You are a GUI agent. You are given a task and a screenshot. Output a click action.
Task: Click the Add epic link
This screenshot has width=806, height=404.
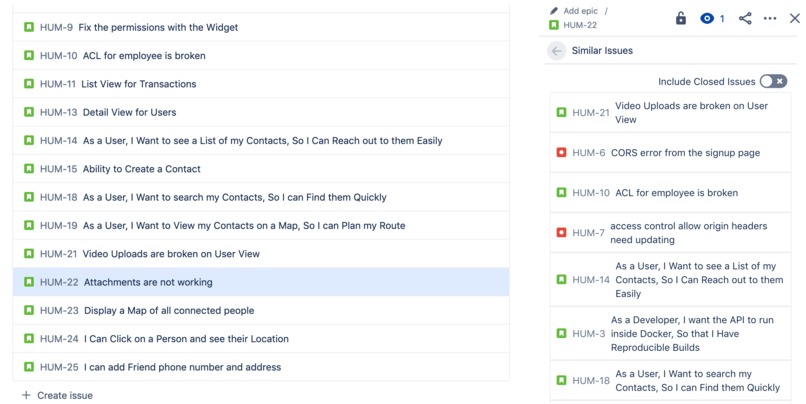[580, 11]
